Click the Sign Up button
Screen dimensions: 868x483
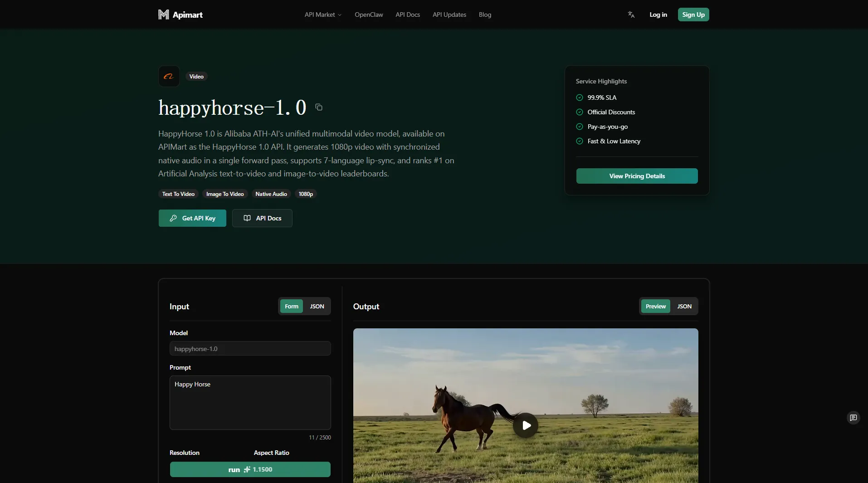point(693,15)
